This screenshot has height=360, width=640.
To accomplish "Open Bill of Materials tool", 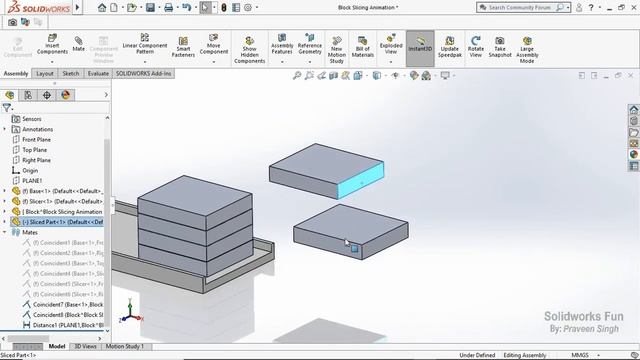I will pyautogui.click(x=362, y=47).
